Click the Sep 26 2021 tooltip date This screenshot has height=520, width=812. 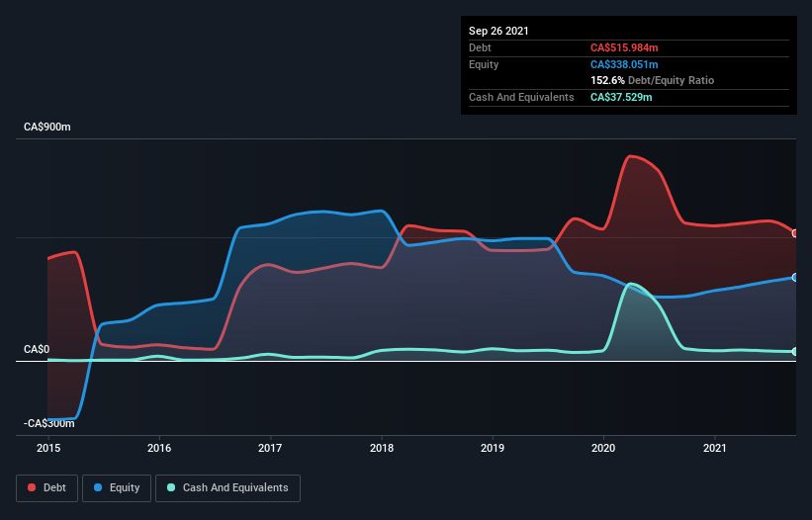pos(498,31)
